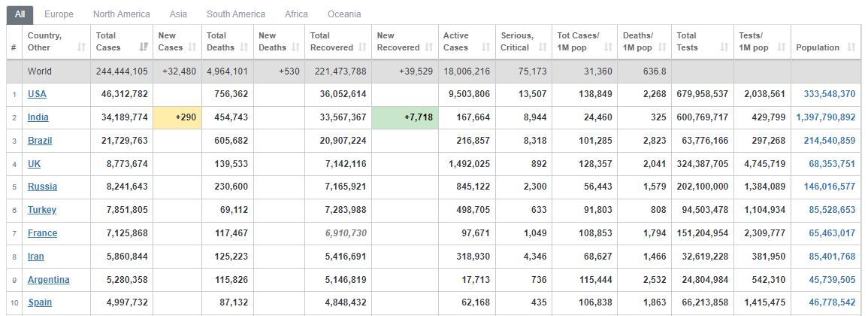This screenshot has height=316, width=868.
Task: Open the Oceania tab
Action: pyautogui.click(x=344, y=14)
